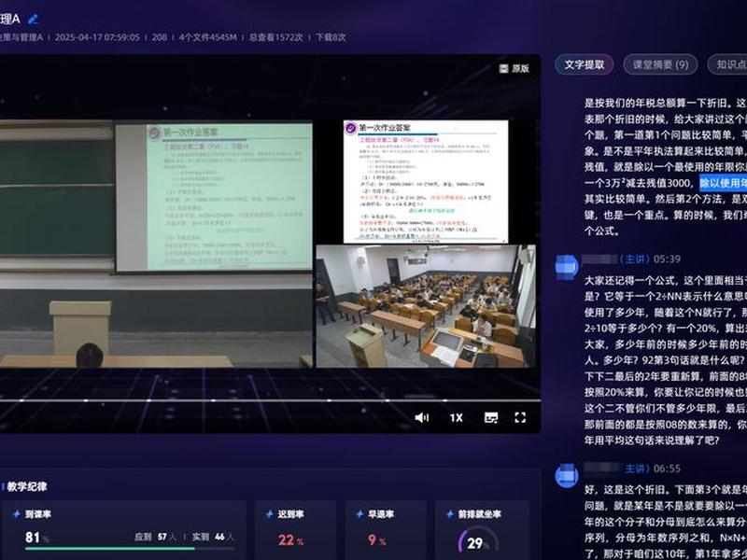Screen dimensions: 747x560
Task: Click the date 2025-04-17 07:59:05
Action: click(97, 37)
